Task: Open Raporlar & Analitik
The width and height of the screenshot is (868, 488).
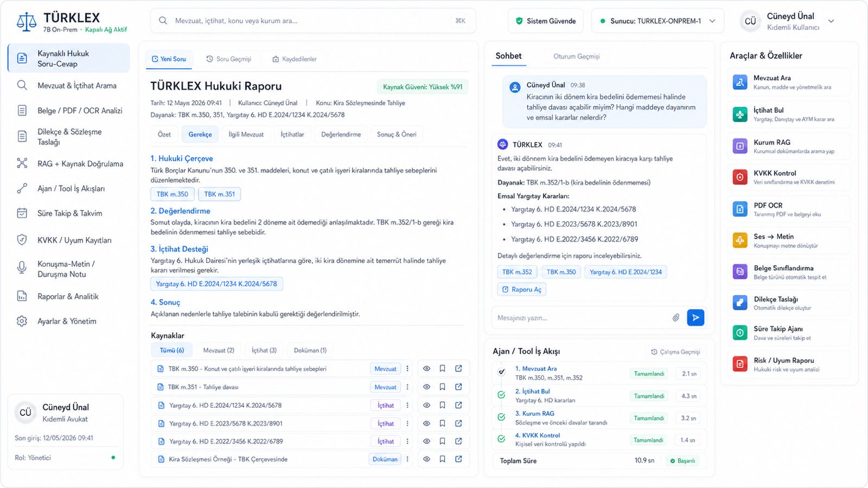Action: (x=68, y=297)
